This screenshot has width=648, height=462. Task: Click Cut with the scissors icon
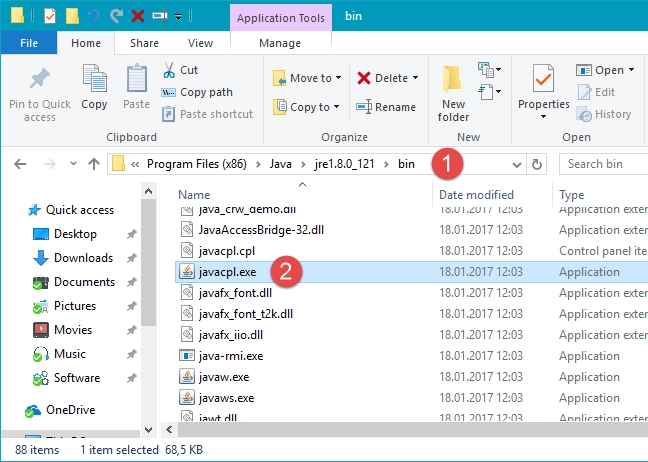pos(180,70)
